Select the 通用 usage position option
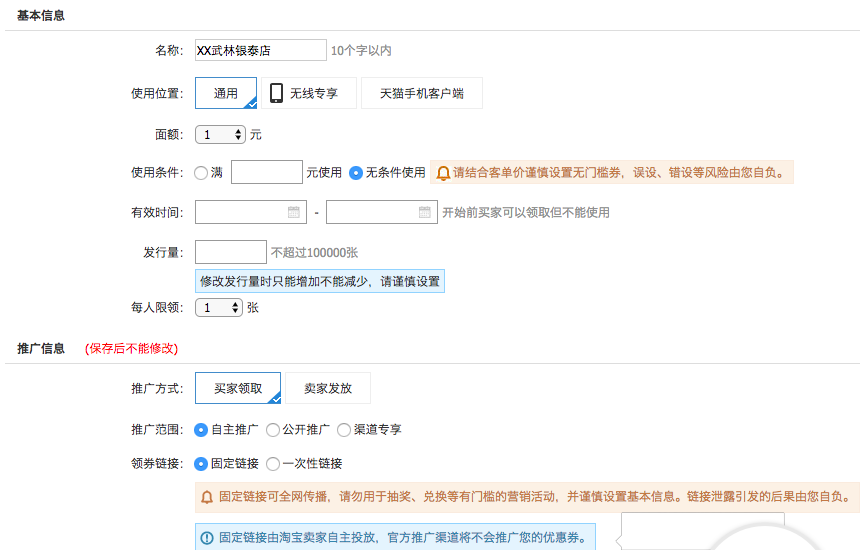 point(226,94)
